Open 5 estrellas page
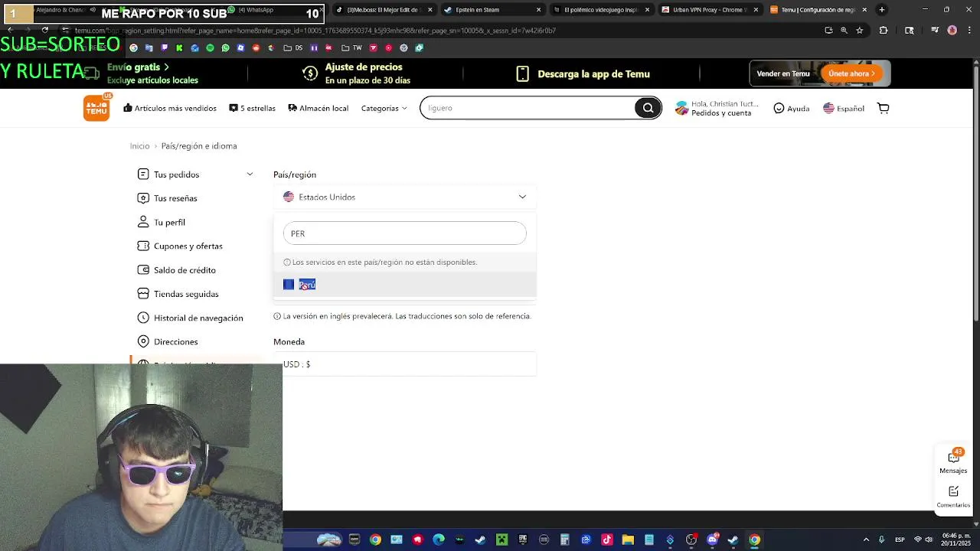Viewport: 980px width, 551px height. [x=252, y=109]
